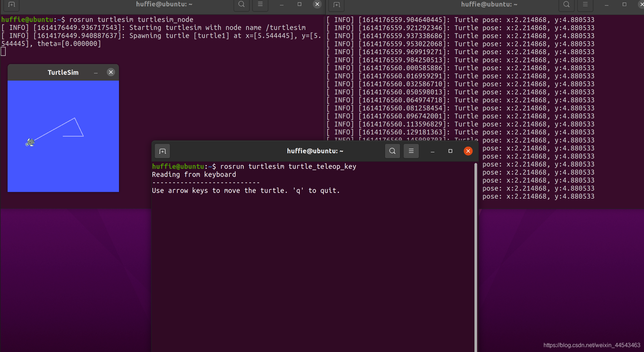Click the TurtleSim window title
The image size is (644, 352).
point(63,72)
